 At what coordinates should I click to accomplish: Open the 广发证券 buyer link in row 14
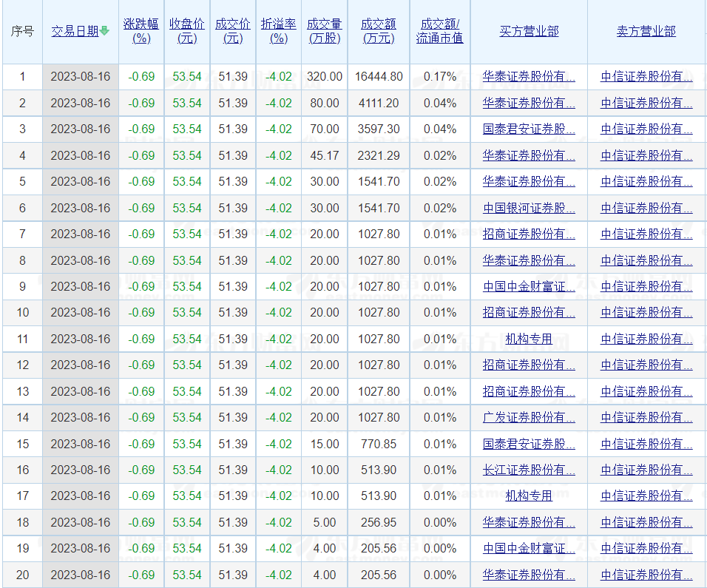pyautogui.click(x=529, y=417)
